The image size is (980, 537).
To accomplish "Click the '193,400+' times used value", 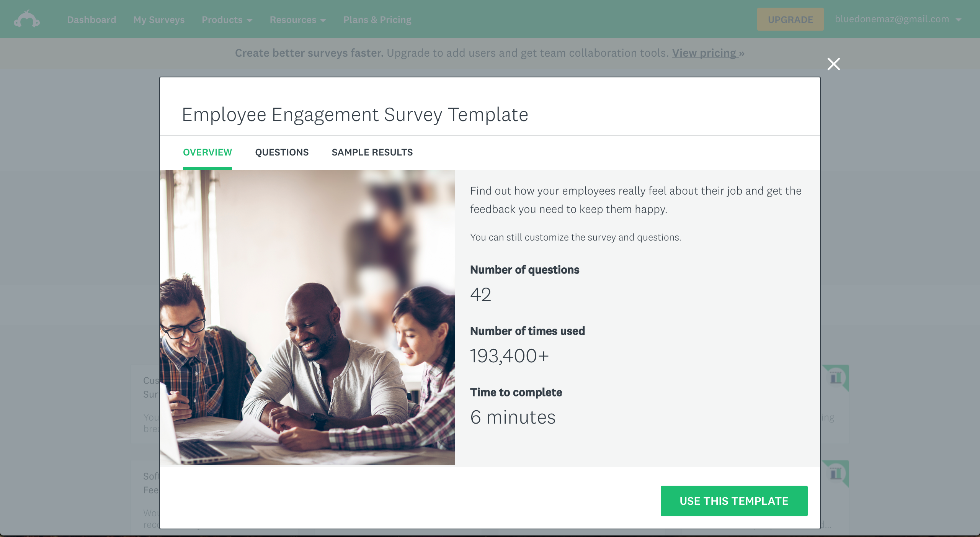I will click(x=510, y=356).
